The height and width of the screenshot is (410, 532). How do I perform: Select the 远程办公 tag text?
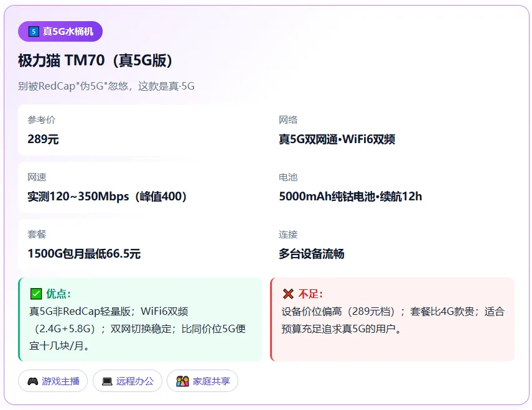point(135,381)
